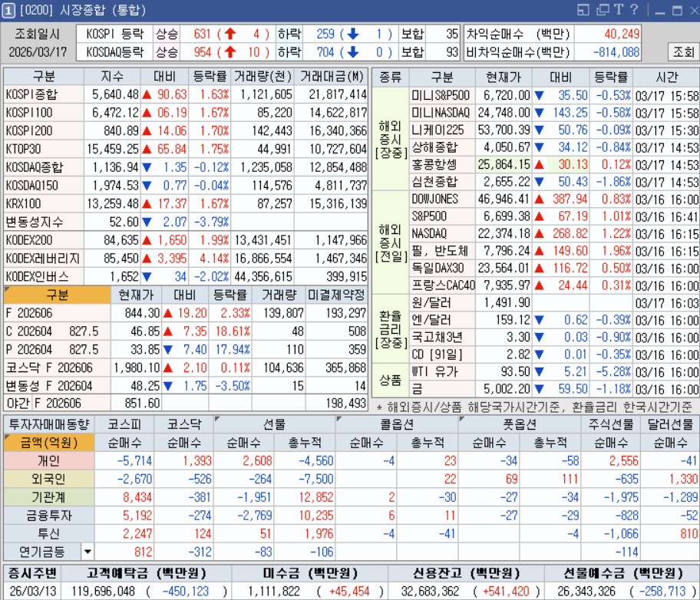Click the 달러선물 column header
This screenshot has height=600, width=700.
click(x=670, y=424)
